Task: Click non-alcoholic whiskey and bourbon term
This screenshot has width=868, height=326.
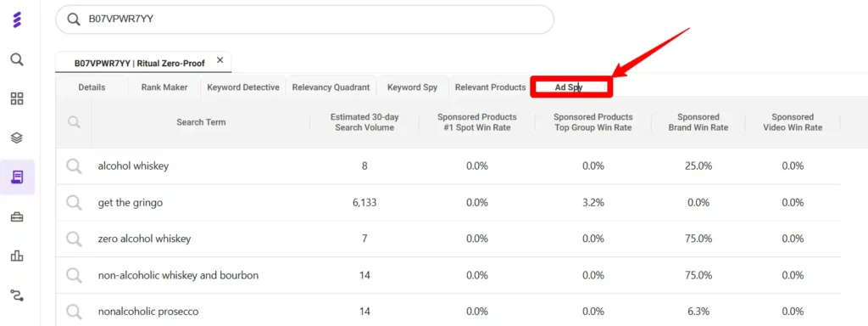Action: 178,276
